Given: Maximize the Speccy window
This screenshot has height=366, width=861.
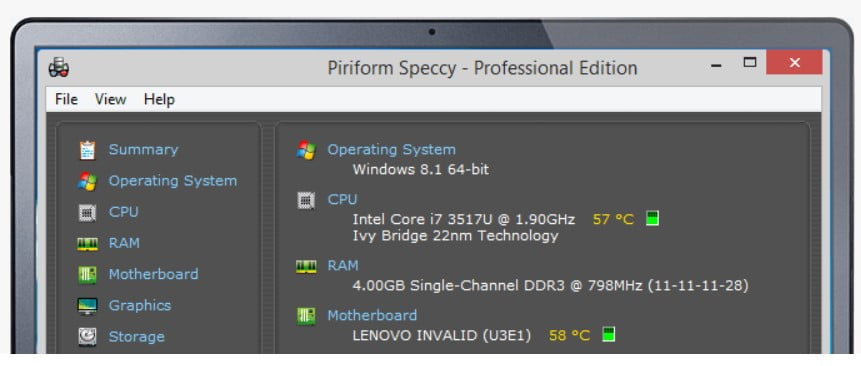Looking at the screenshot, I should pos(750,62).
